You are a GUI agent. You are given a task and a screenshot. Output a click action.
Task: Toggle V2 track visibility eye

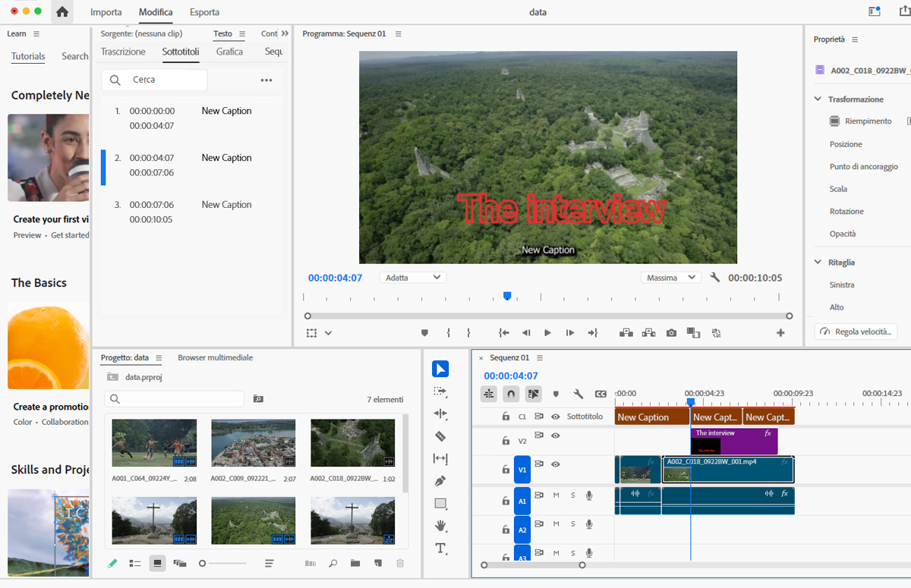click(556, 435)
